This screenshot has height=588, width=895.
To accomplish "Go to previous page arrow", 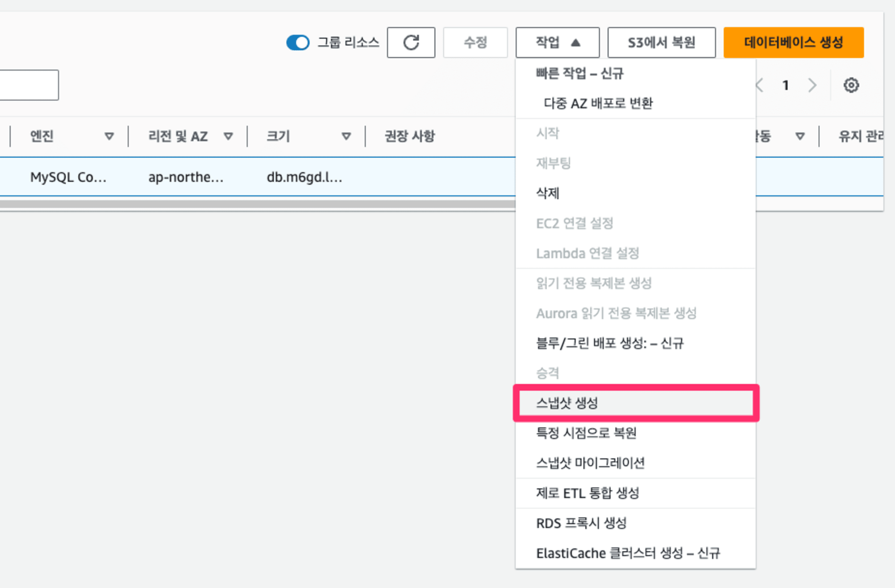I will coord(759,85).
